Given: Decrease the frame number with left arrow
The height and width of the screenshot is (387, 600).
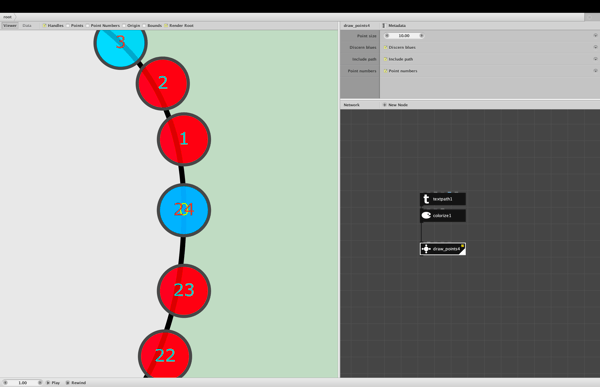Looking at the screenshot, I should click(x=5, y=382).
